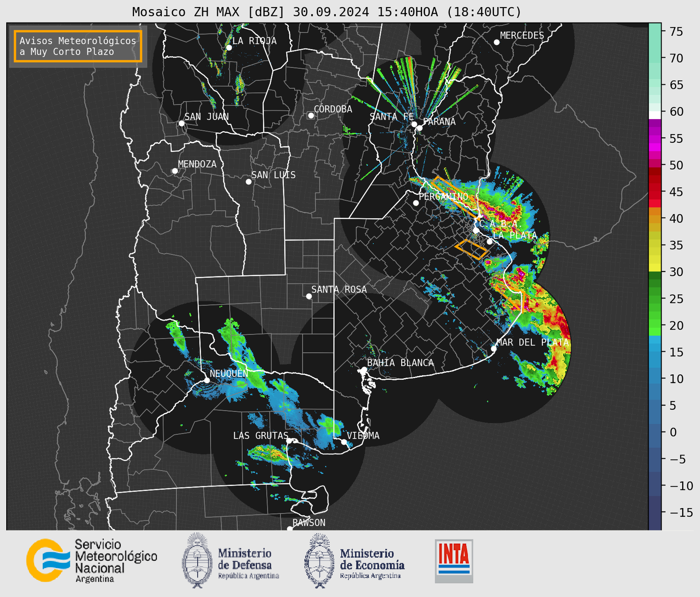Click the LA RIOJA city marker dot
This screenshot has width=700, height=597.
tap(229, 48)
